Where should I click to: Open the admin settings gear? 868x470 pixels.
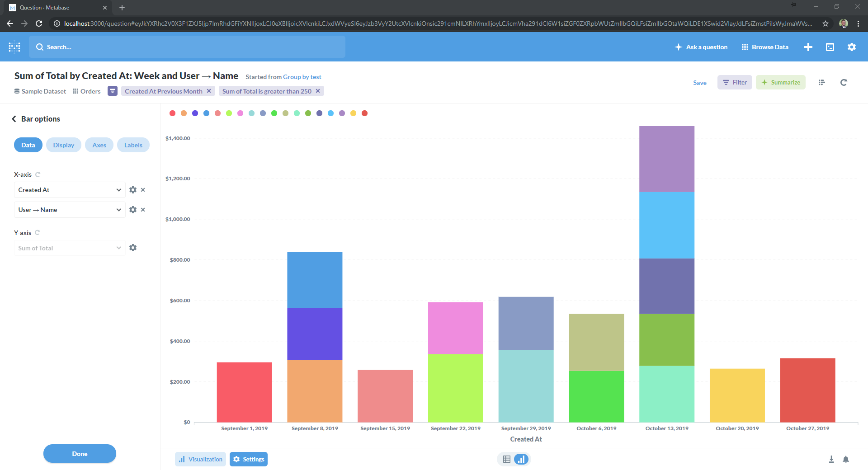pos(852,47)
